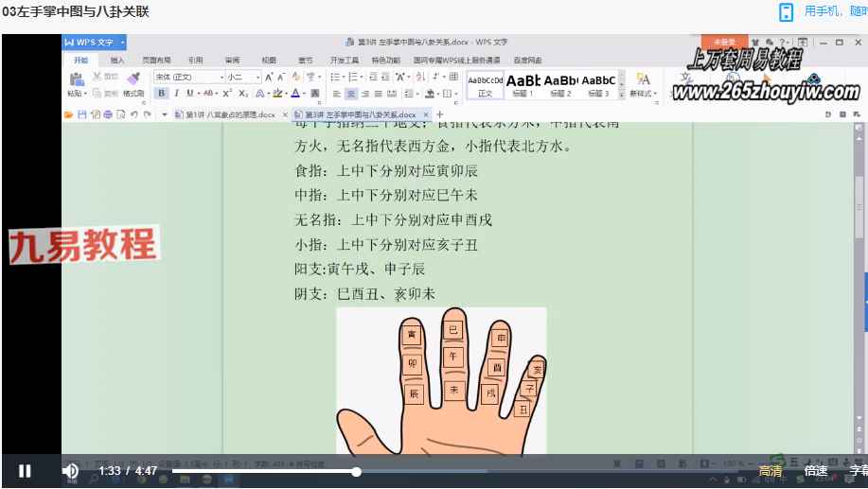Viewport: 868px width, 489px height.
Task: Pause the video playback
Action: pyautogui.click(x=25, y=471)
